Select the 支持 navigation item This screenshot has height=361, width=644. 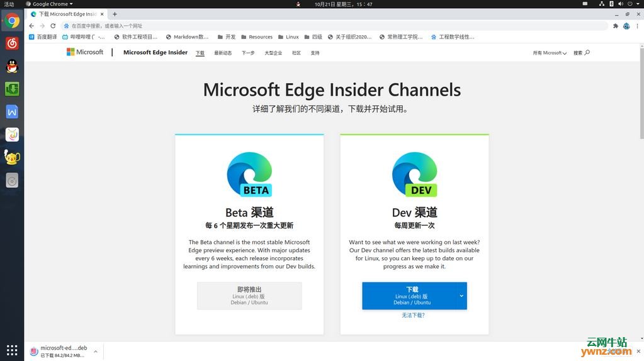pos(315,53)
